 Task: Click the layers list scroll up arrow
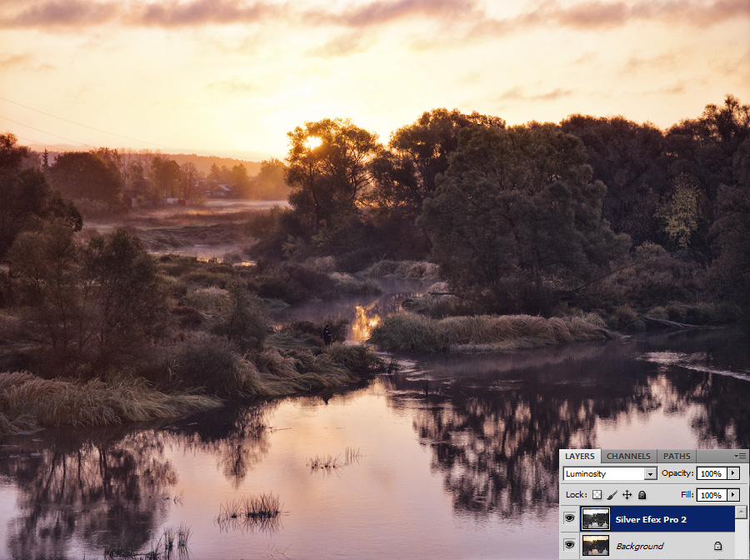(x=741, y=512)
